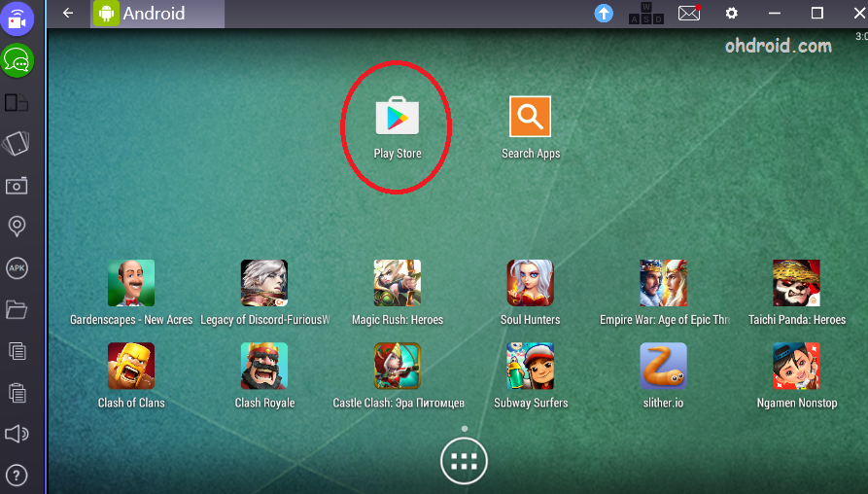Open the gear settings icon in the title bar
The height and width of the screenshot is (494, 868).
[x=731, y=13]
